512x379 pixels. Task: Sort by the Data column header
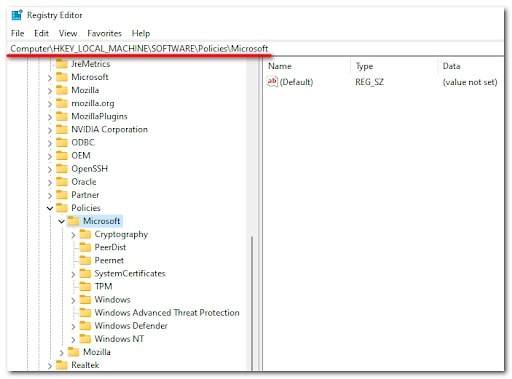(x=451, y=66)
